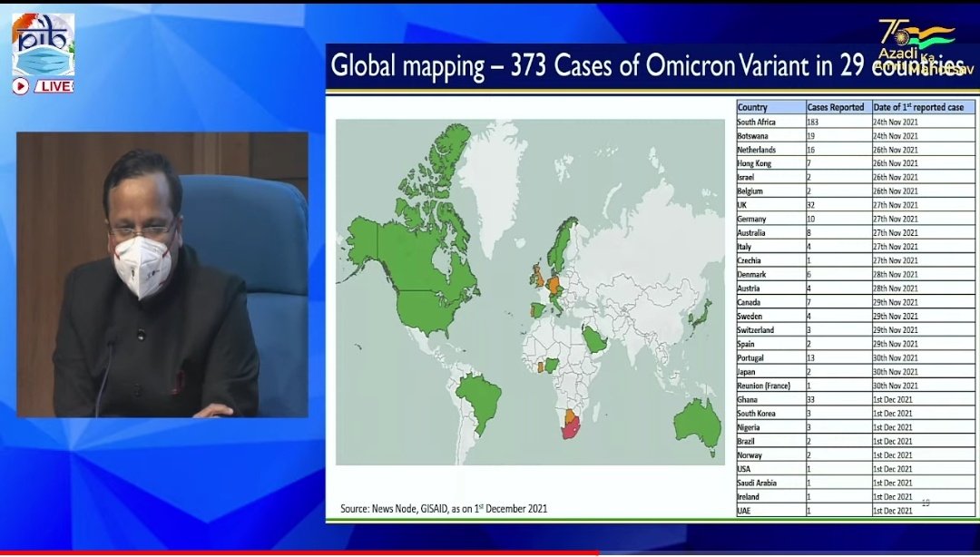Screen dimensions: 980x557
Task: Select the 'Nigeria' table cell
Action: tap(771, 427)
